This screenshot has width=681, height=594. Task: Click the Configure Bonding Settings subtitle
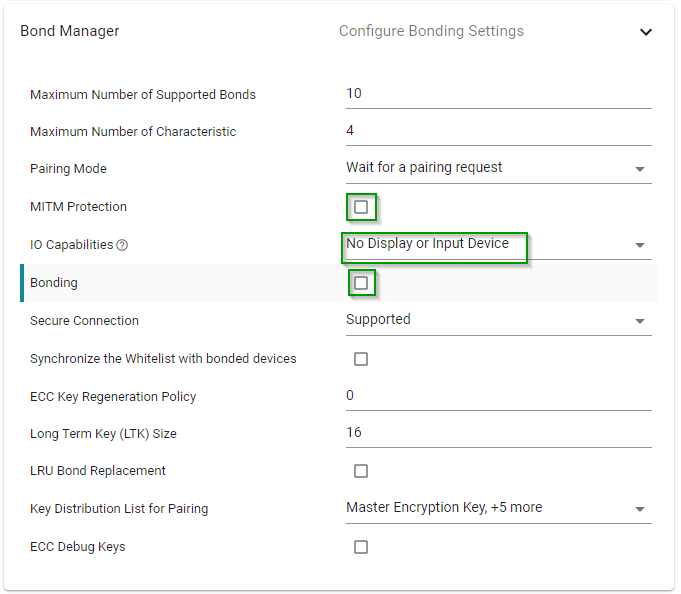pyautogui.click(x=431, y=31)
